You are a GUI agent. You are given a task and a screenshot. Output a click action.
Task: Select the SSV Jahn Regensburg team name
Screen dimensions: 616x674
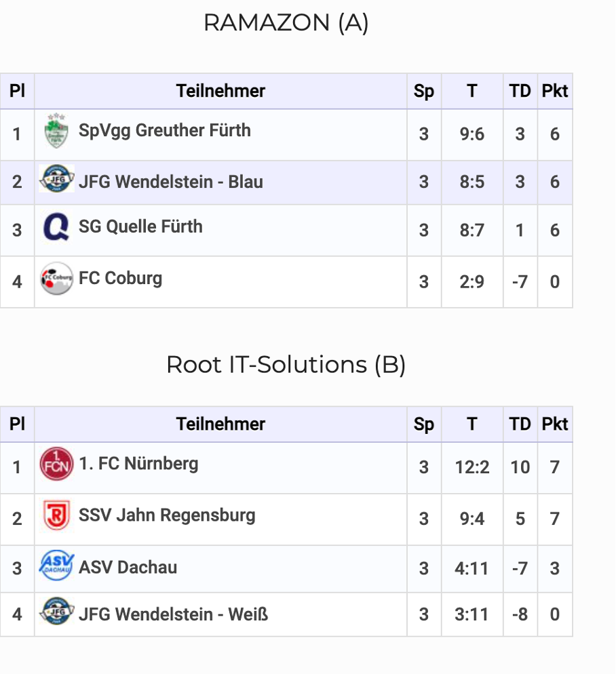click(167, 515)
